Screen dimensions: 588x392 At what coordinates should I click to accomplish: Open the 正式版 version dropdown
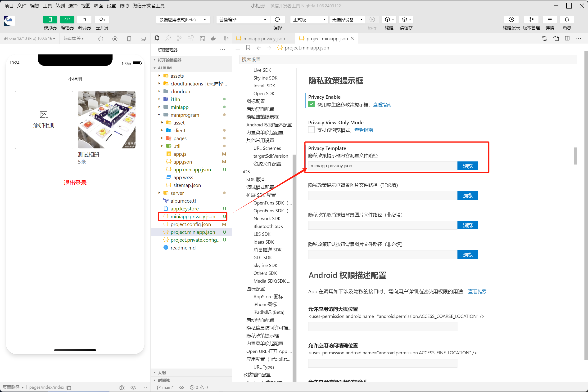pyautogui.click(x=309, y=19)
